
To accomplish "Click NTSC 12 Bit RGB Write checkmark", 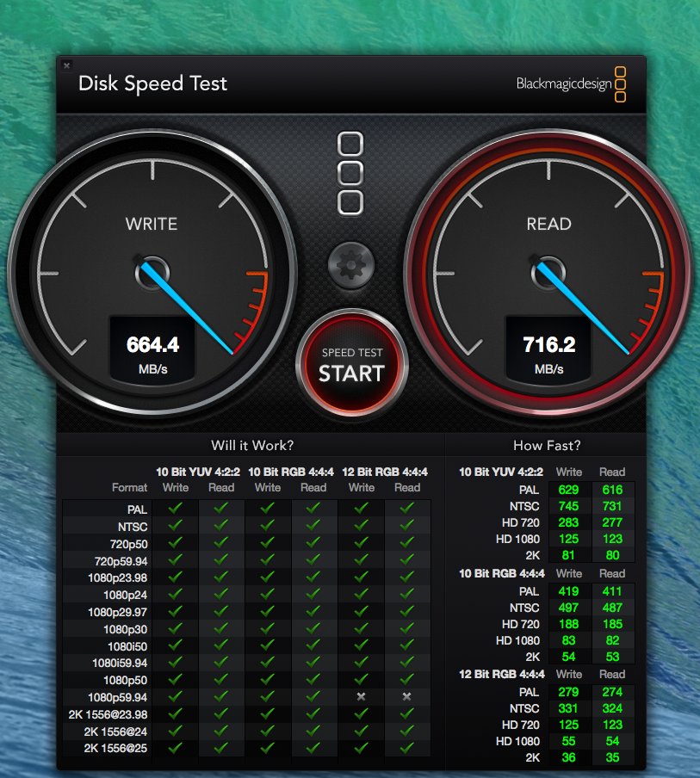I will click(361, 525).
